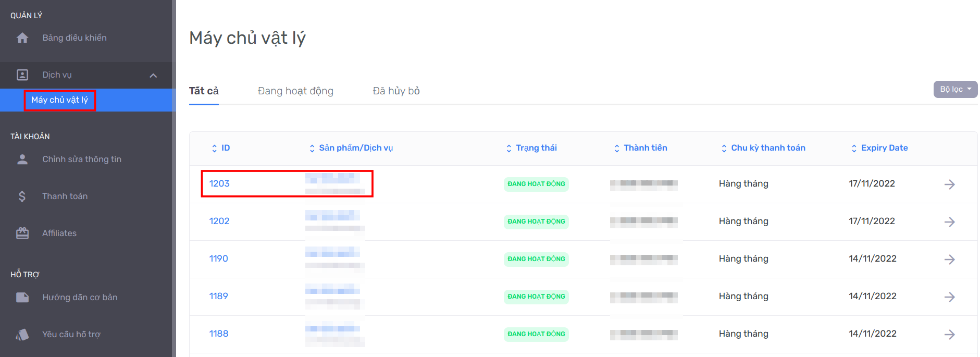Image resolution: width=980 pixels, height=357 pixels.
Task: Click the Dịch vụ service icon
Action: [22, 75]
